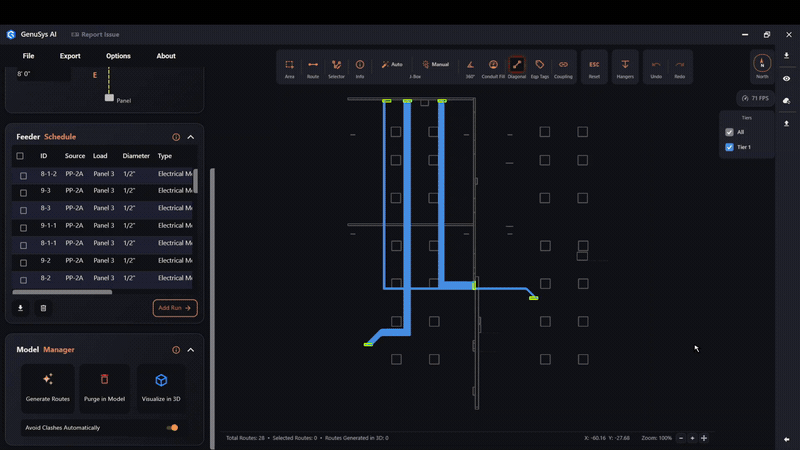Click the feeder table vertical scrollbar
800x450 pixels.
click(195, 181)
